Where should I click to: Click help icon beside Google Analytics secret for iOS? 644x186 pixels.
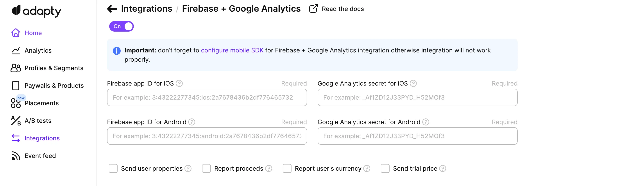(413, 83)
